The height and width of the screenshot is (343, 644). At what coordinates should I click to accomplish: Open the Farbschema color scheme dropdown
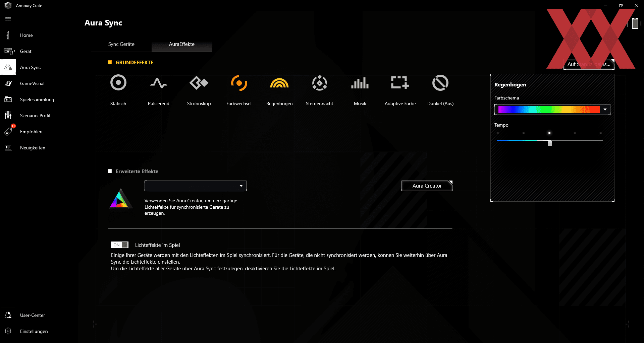pyautogui.click(x=552, y=110)
